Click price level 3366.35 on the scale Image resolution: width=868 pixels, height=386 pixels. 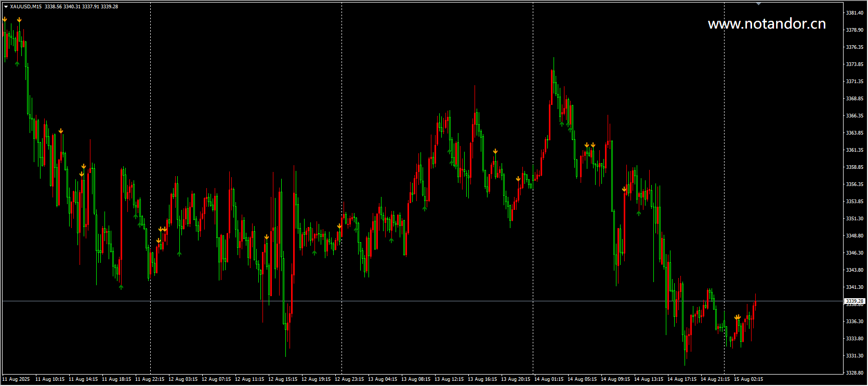(x=854, y=115)
